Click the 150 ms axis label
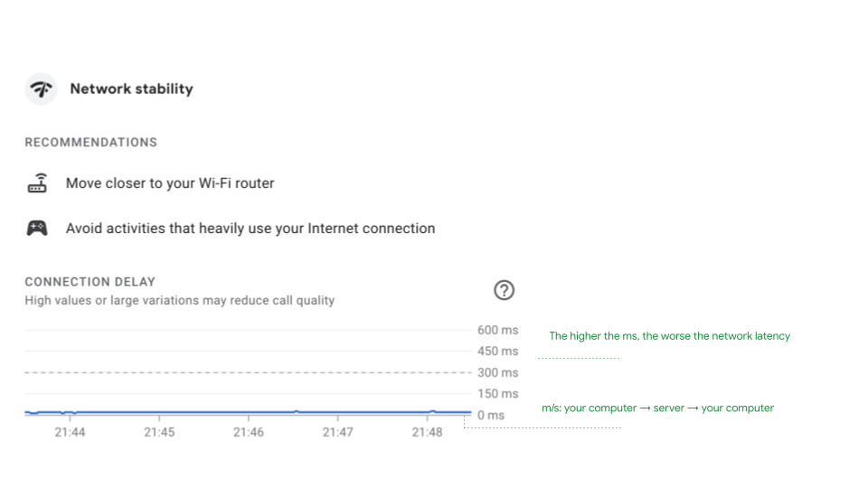The height and width of the screenshot is (488, 868). pyautogui.click(x=497, y=394)
